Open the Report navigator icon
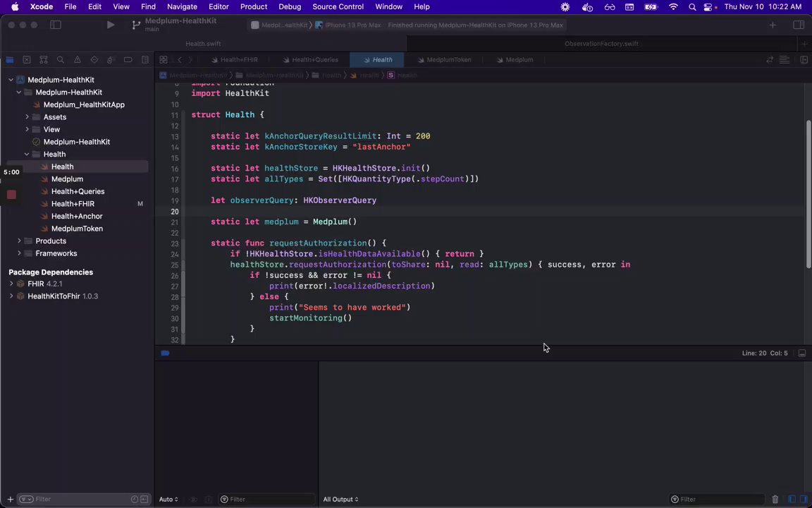 tap(145, 59)
